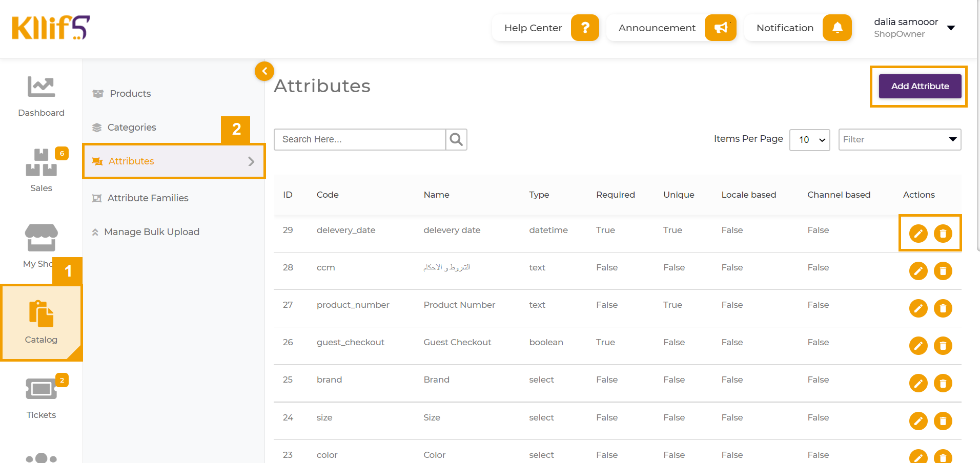
Task: Delete the brand attribute
Action: tap(943, 383)
